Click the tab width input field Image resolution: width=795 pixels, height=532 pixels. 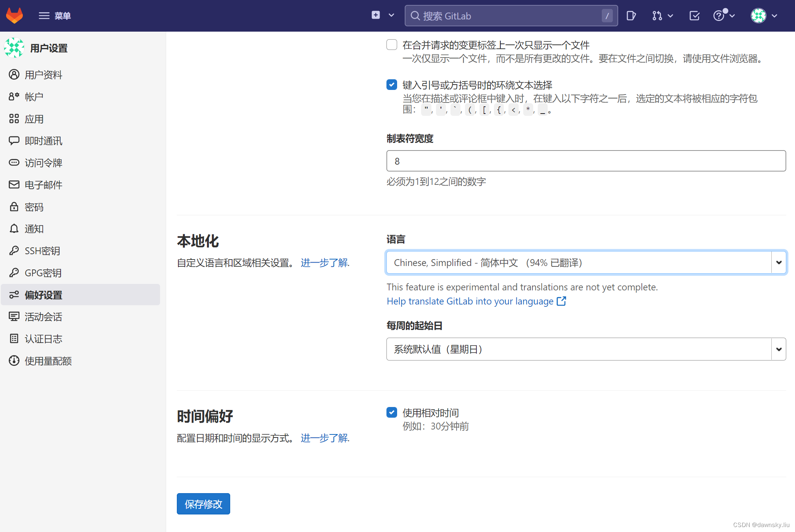click(x=585, y=161)
